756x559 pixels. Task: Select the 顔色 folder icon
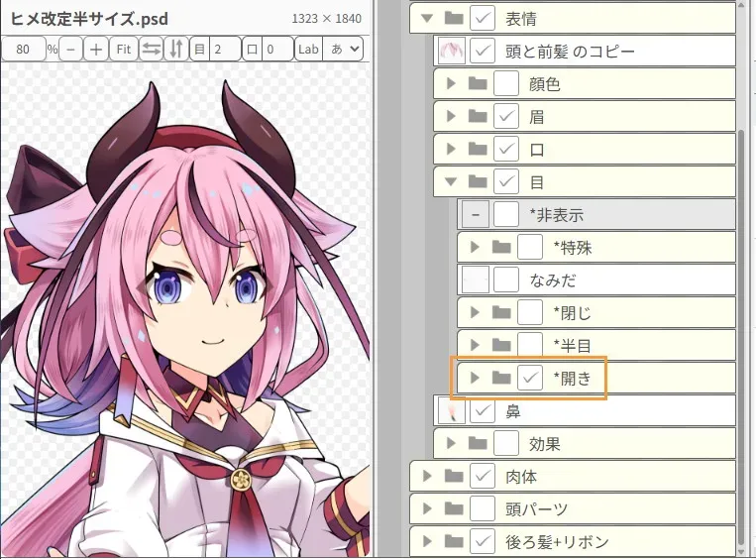point(478,84)
